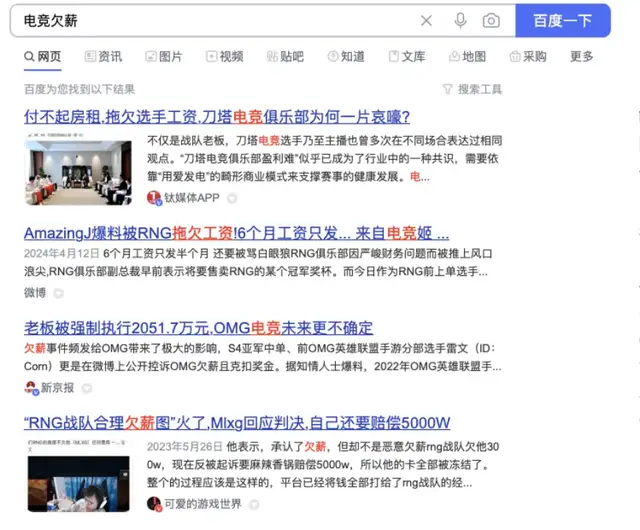Start voice search with the microphone icon

[x=460, y=20]
